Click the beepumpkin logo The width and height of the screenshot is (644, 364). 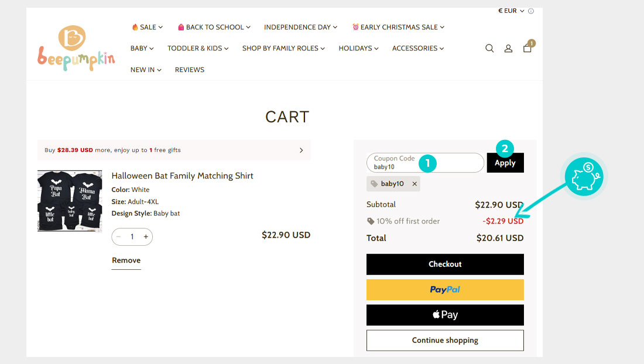(76, 49)
